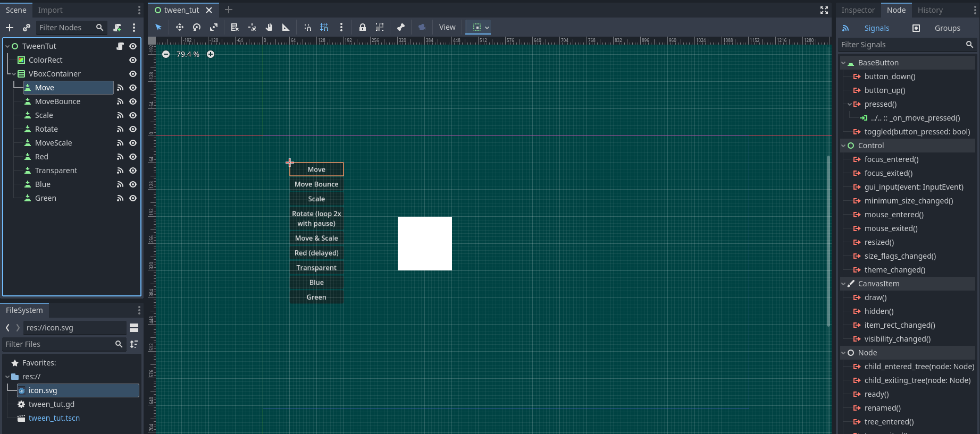Viewport: 980px width, 434px height.
Task: Collapse the BaseButton signals section
Action: (843, 63)
